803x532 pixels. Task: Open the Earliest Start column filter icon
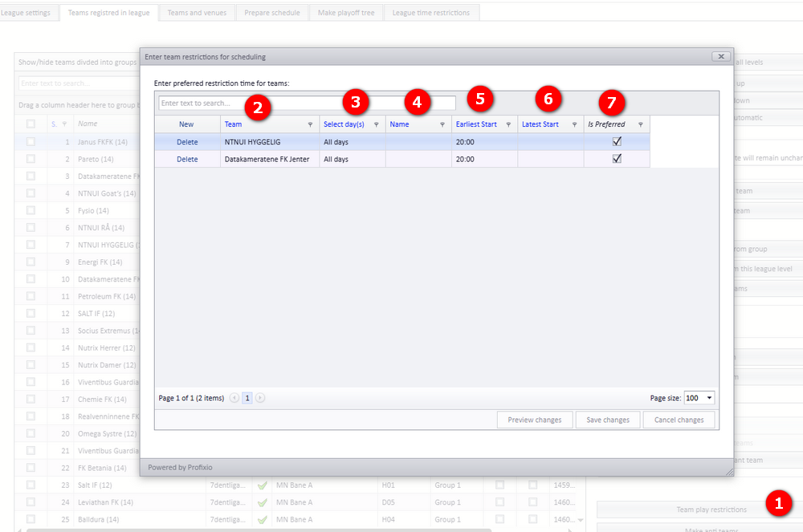[508, 124]
